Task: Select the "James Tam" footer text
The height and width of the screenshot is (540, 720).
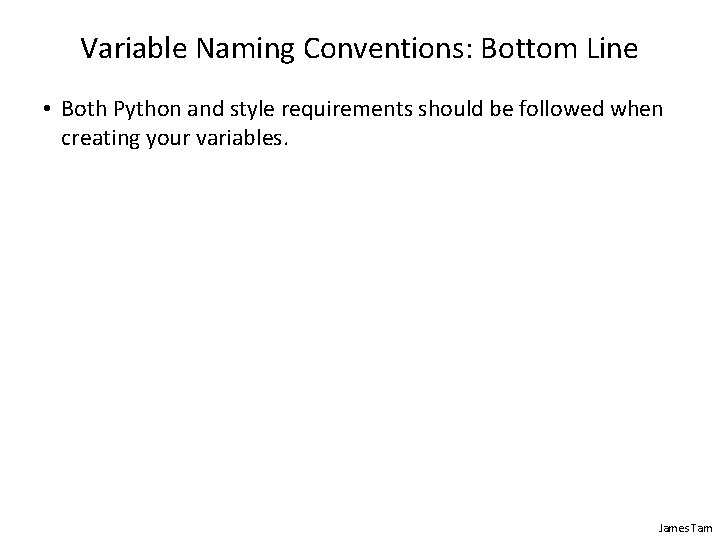Action: pos(685,528)
